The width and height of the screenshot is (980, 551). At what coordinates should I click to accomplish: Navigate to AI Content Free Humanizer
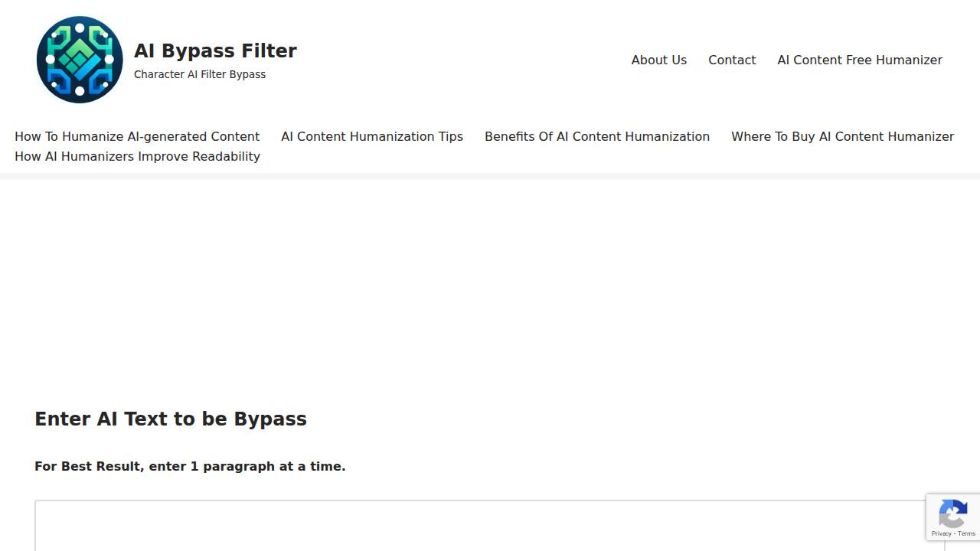click(859, 60)
